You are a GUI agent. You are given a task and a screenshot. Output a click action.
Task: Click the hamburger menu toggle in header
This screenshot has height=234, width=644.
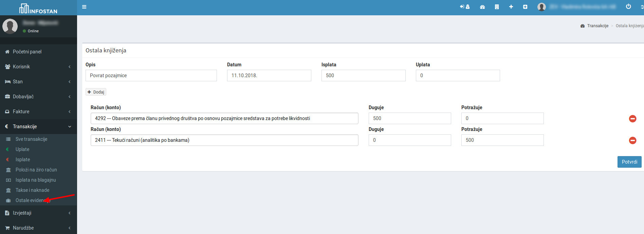tap(84, 7)
